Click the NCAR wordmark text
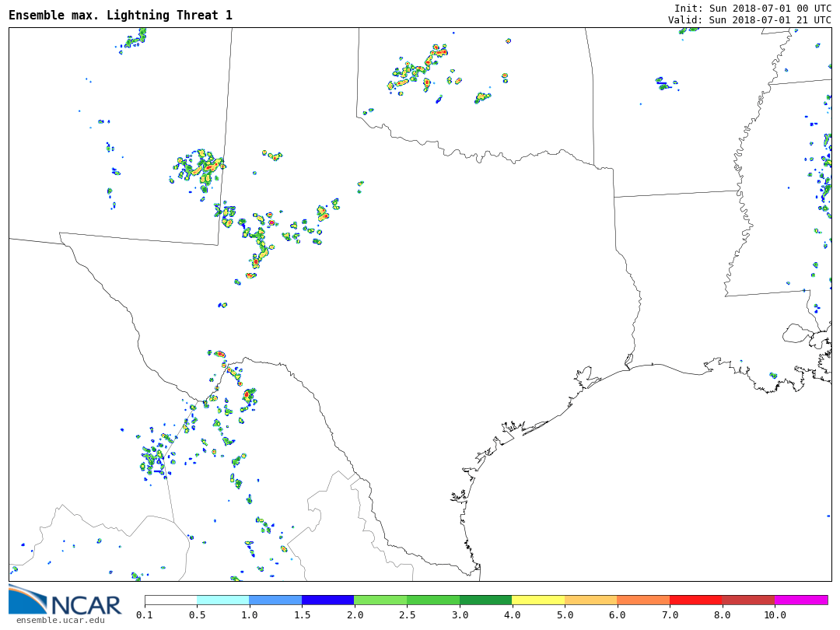 point(86,605)
